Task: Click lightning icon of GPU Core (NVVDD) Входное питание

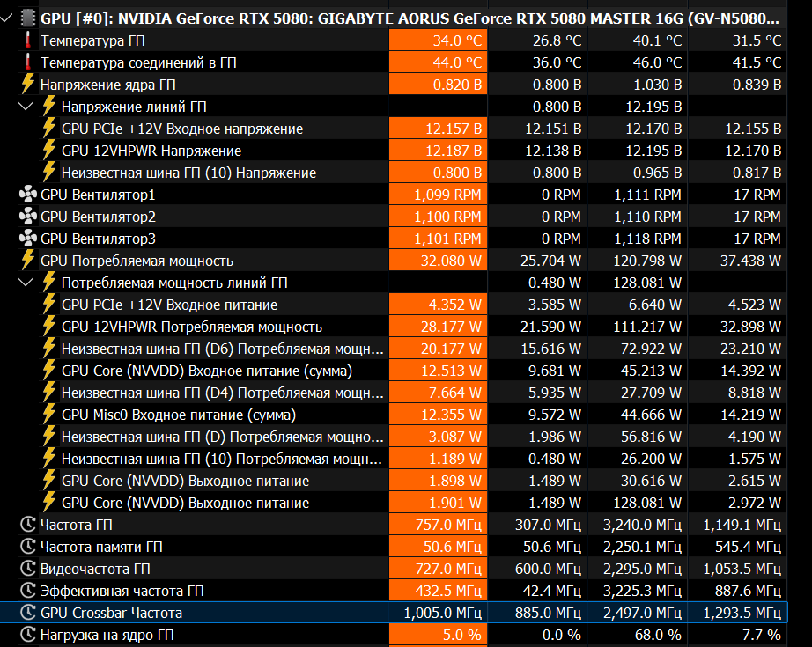Action: (48, 370)
